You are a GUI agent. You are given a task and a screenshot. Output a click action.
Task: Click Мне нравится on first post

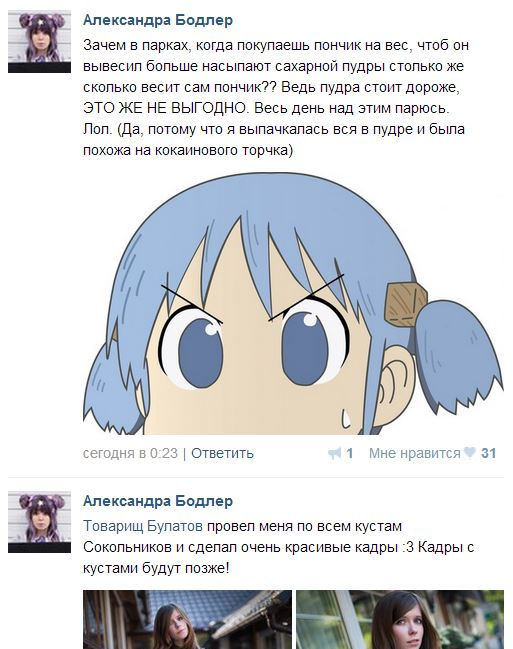tap(414, 453)
